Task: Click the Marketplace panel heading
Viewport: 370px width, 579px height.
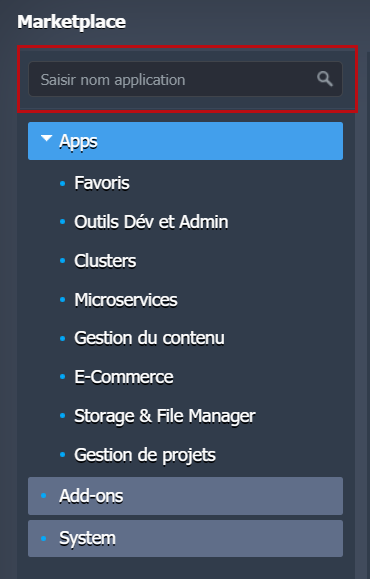Action: [71, 22]
